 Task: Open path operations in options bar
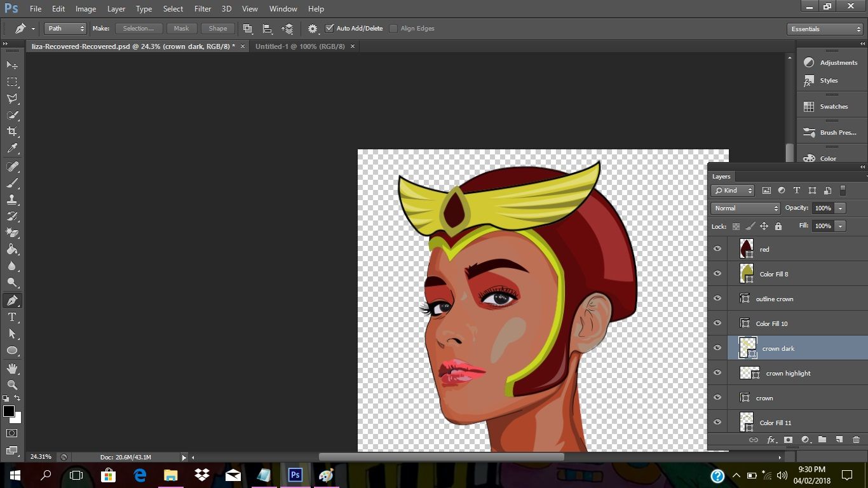(248, 29)
